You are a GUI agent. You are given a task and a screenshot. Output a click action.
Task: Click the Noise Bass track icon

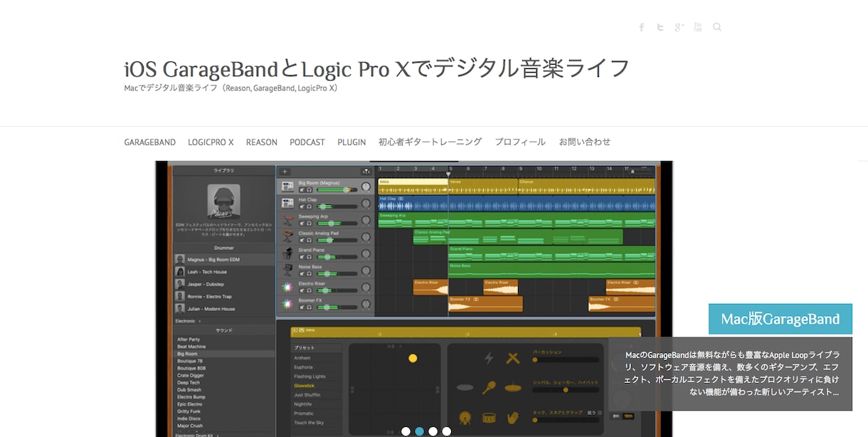click(x=287, y=270)
